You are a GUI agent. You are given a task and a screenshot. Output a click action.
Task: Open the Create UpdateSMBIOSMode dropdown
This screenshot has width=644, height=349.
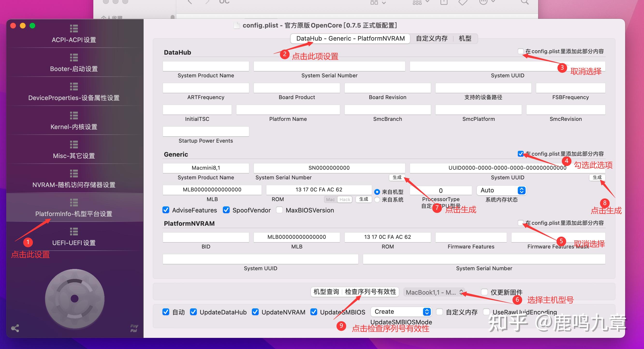pos(401,312)
